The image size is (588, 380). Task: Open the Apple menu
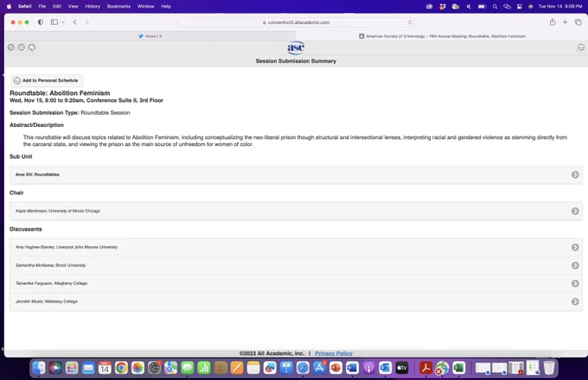pyautogui.click(x=9, y=6)
